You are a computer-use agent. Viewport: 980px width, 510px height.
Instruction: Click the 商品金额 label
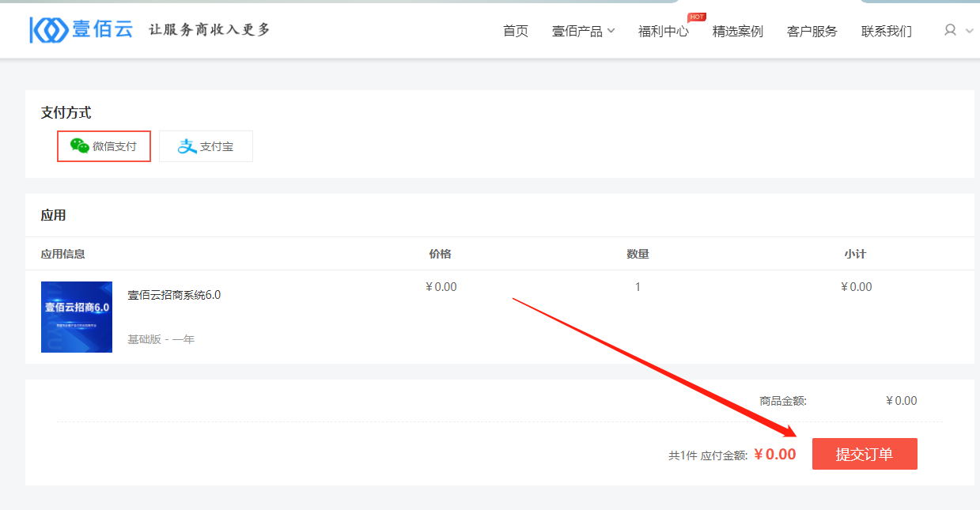[x=783, y=401]
